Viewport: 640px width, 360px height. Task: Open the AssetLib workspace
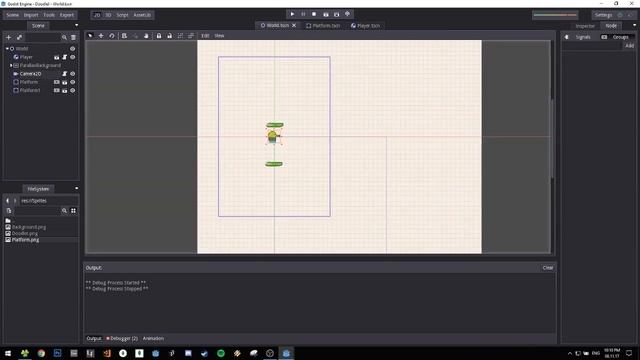coord(142,15)
